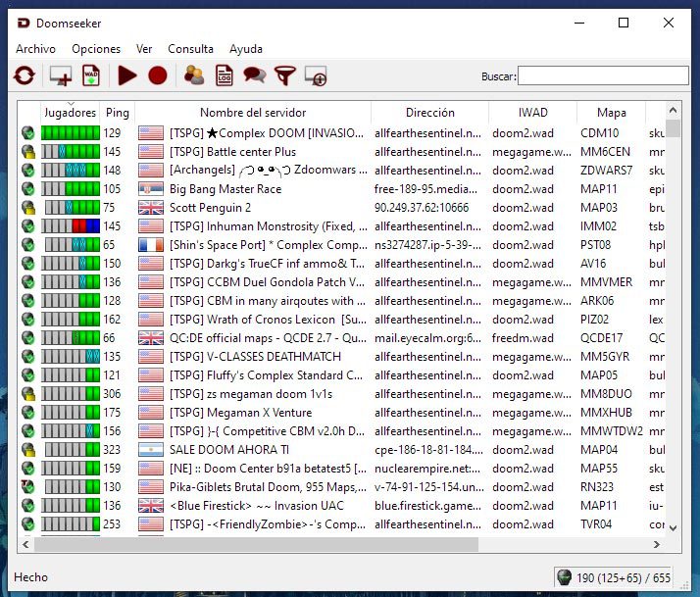Click Serbian flag beside Big Bang Master Race
Viewport: 700px width, 597px height.
coord(151,189)
